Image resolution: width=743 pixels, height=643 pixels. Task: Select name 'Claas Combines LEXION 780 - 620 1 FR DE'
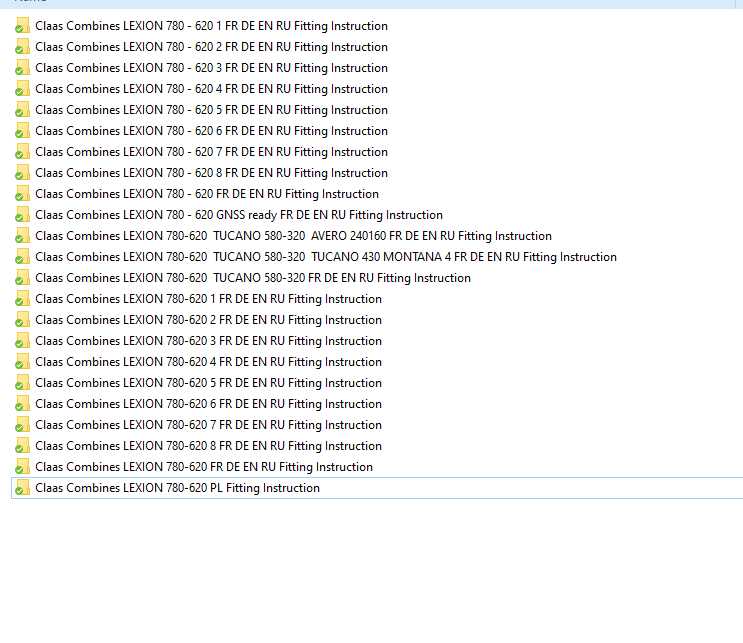(211, 26)
